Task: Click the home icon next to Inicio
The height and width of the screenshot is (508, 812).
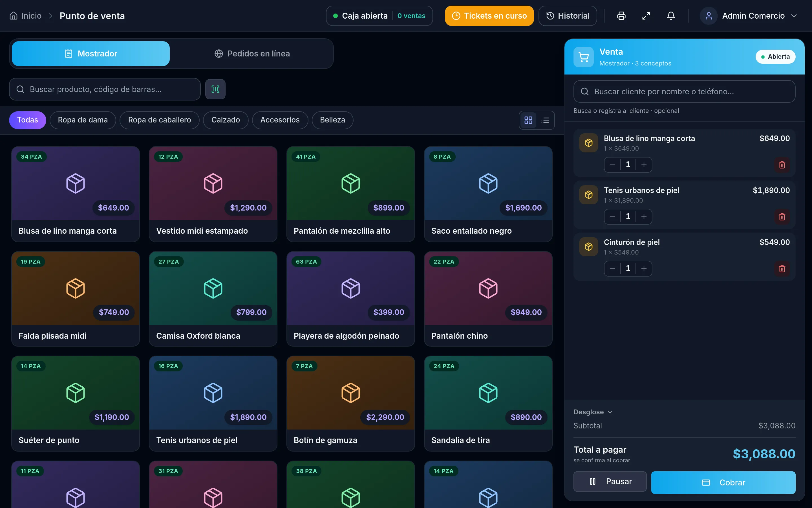Action: [x=14, y=16]
